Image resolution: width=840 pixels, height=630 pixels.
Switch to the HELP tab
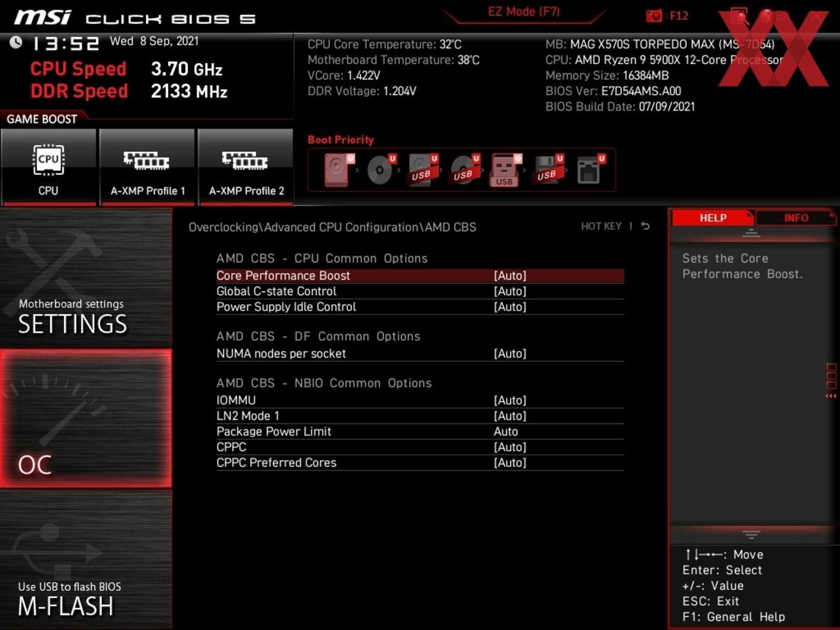point(713,218)
